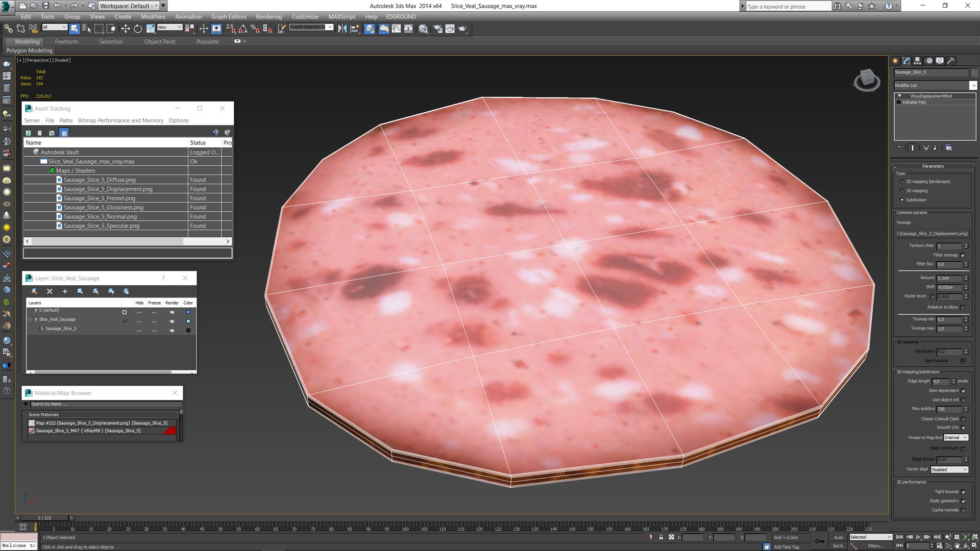Click create new layer plus icon
980x551 pixels.
coord(65,291)
